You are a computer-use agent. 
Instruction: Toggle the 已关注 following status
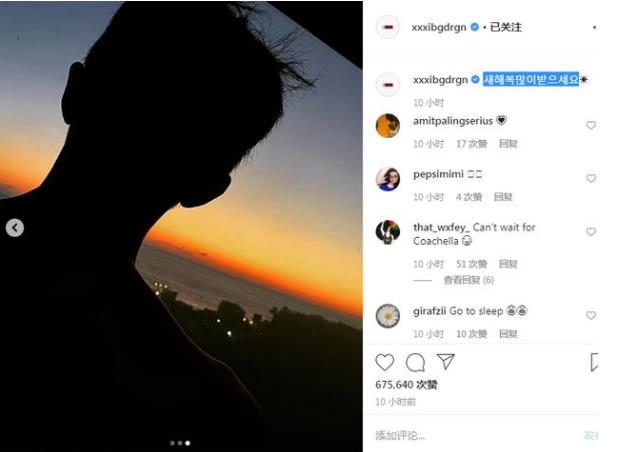pos(505,27)
